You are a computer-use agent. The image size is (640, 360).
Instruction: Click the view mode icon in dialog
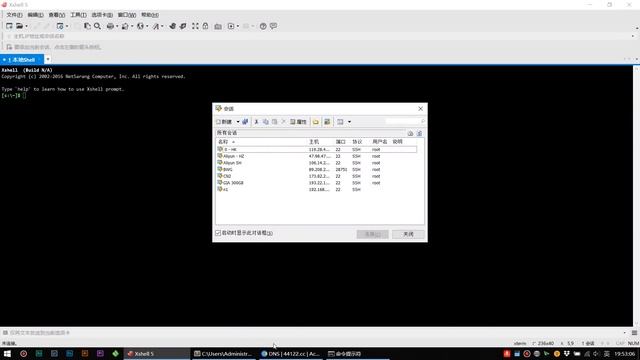(x=340, y=122)
